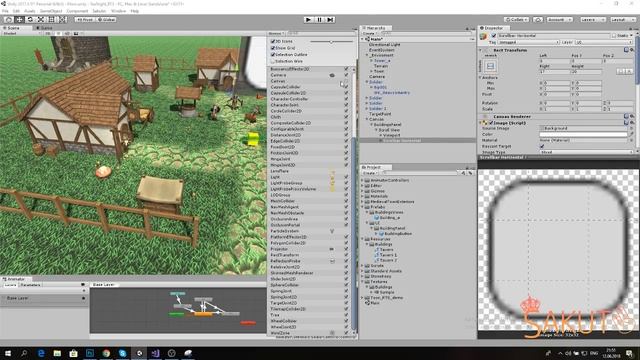
Task: Toggle Animator layers eye icon
Action: pos(83,284)
